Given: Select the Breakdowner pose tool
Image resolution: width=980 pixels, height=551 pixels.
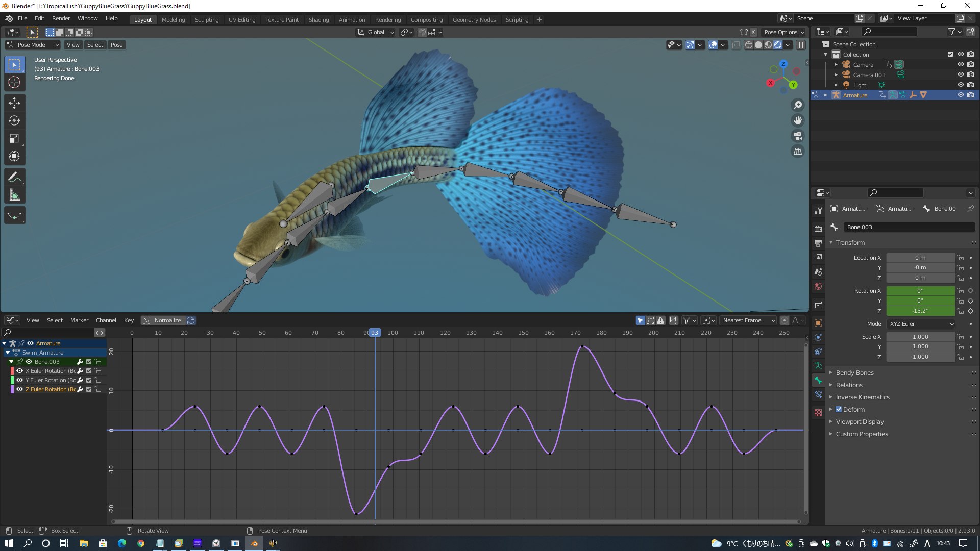Looking at the screenshot, I should click(x=14, y=216).
